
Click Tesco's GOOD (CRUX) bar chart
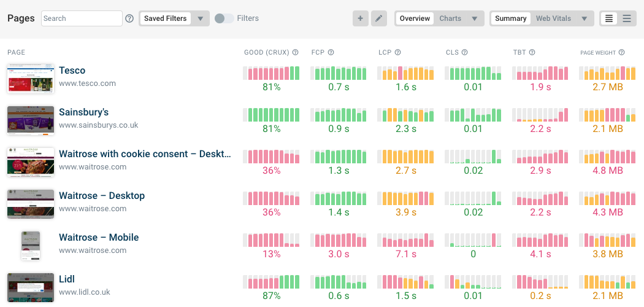(271, 72)
